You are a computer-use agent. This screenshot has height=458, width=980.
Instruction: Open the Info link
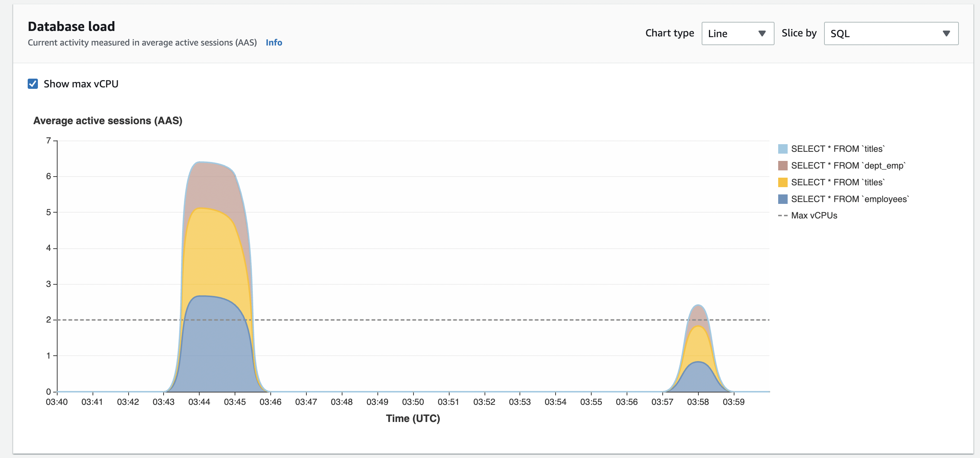point(274,43)
